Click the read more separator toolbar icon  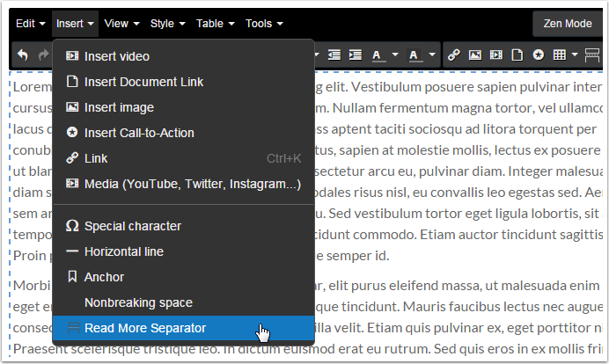click(592, 55)
